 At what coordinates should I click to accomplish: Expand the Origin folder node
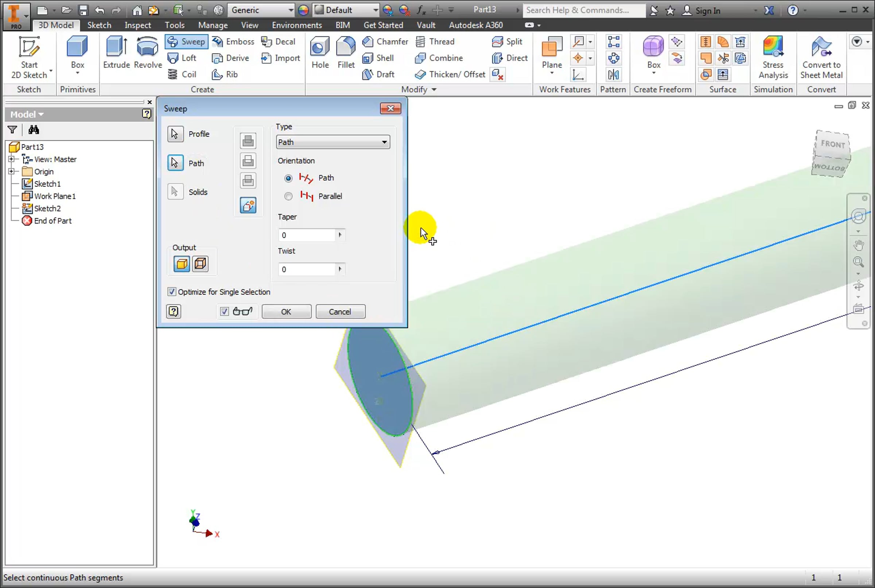(x=11, y=171)
